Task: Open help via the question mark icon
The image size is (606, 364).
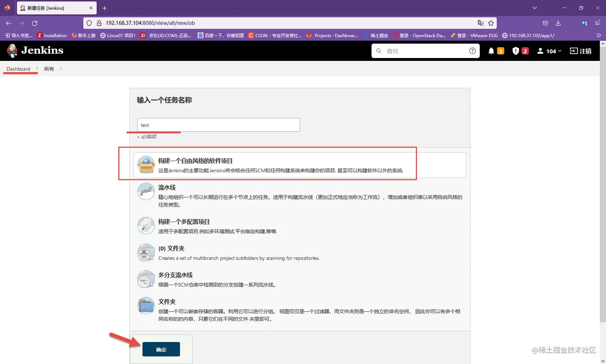Action: (x=473, y=51)
